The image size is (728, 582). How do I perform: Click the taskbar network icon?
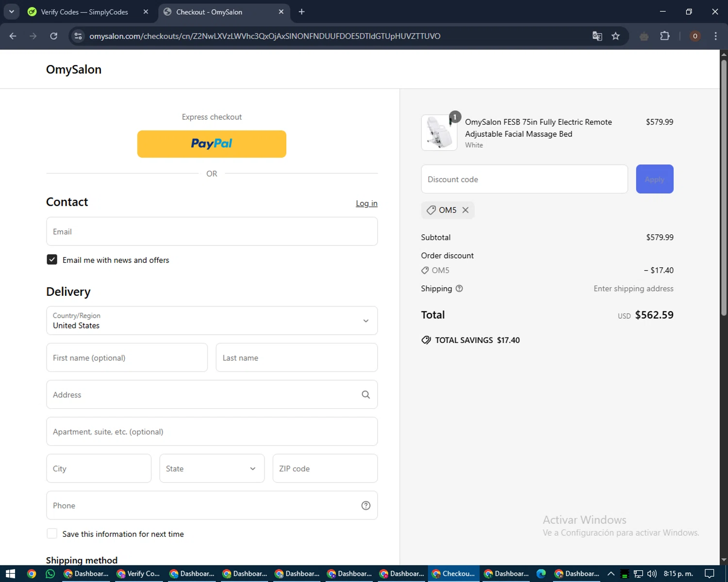[x=638, y=574]
